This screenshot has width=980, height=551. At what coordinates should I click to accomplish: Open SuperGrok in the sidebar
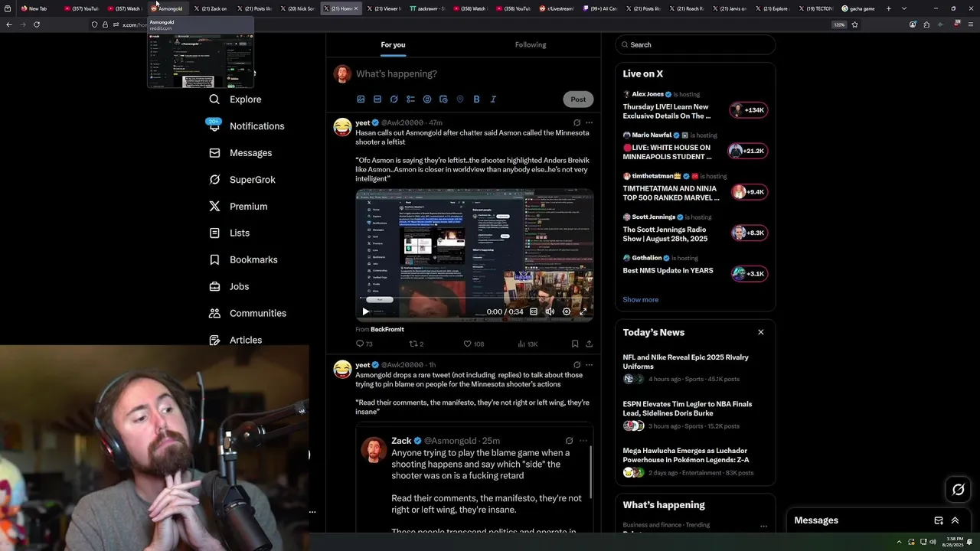[x=242, y=180]
